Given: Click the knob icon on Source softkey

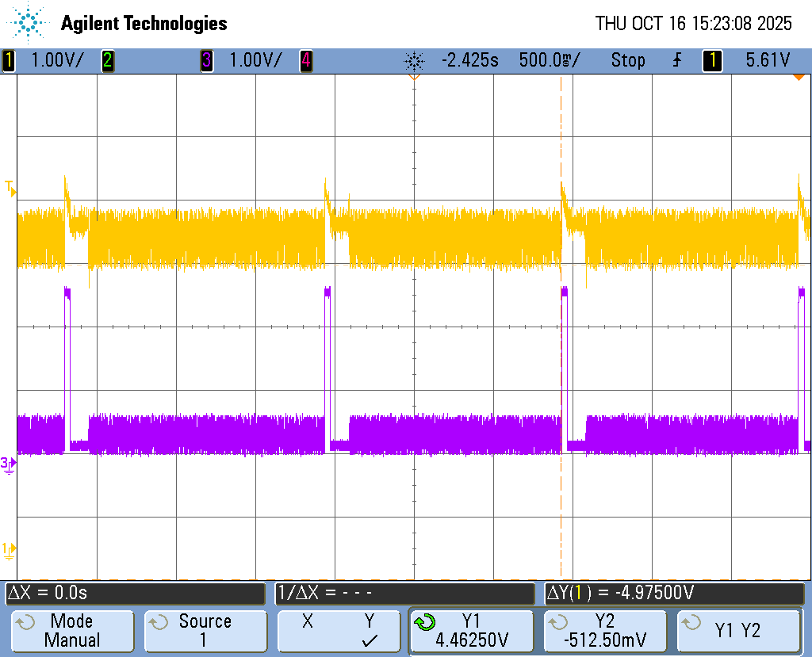Looking at the screenshot, I should pyautogui.click(x=159, y=622).
